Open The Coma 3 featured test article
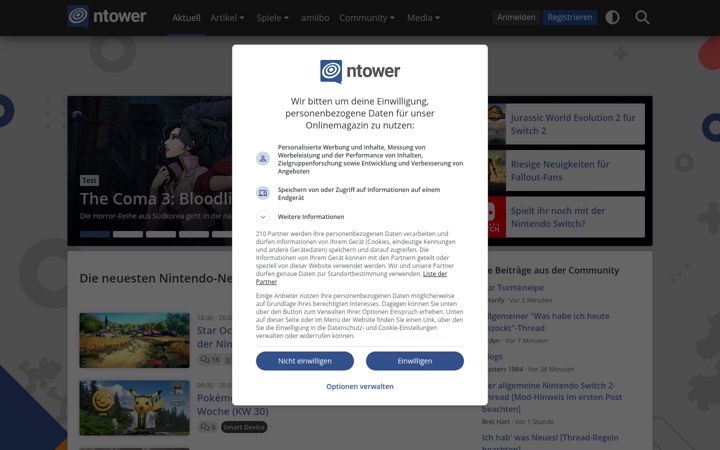720x450 pixels. 156,199
